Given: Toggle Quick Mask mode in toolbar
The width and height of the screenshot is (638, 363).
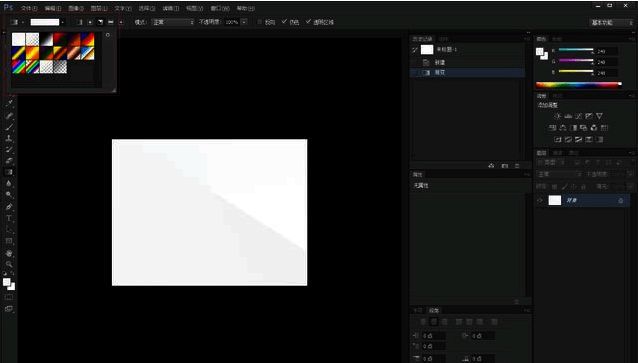Looking at the screenshot, I should point(9,297).
